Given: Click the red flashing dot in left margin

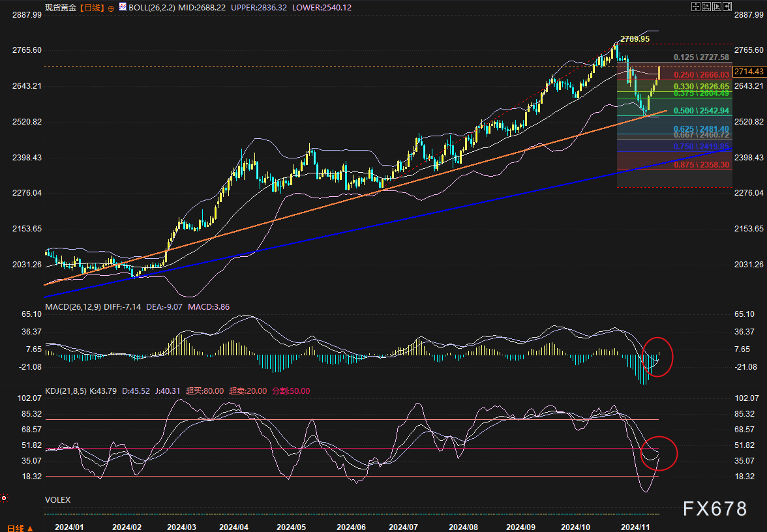Looking at the screenshot, I should [x=4, y=498].
